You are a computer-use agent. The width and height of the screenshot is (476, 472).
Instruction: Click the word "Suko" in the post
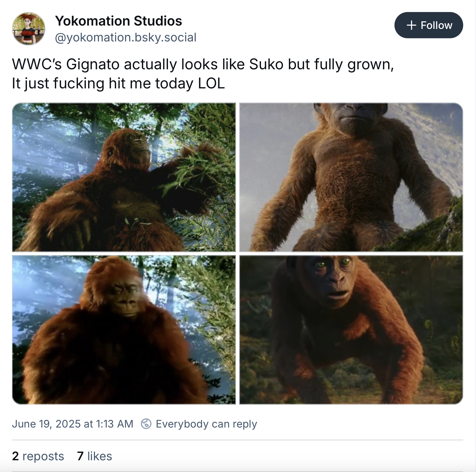click(266, 64)
